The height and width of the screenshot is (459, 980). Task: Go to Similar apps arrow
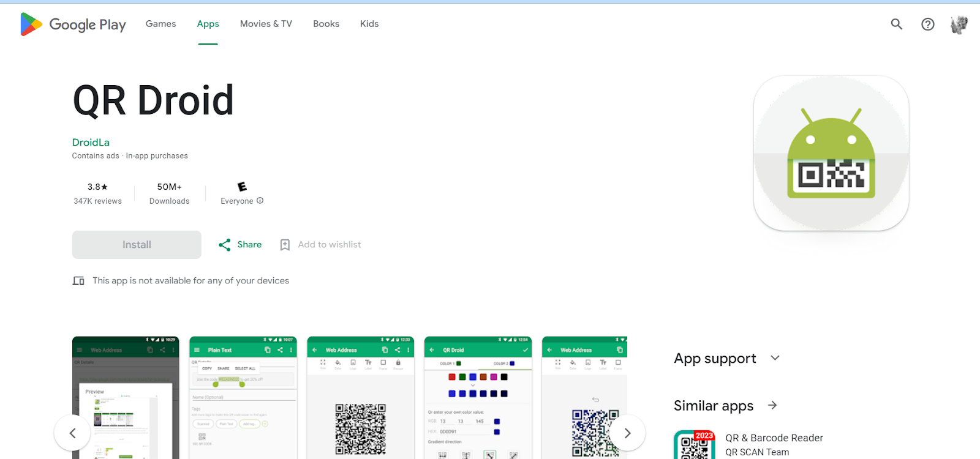click(x=772, y=405)
